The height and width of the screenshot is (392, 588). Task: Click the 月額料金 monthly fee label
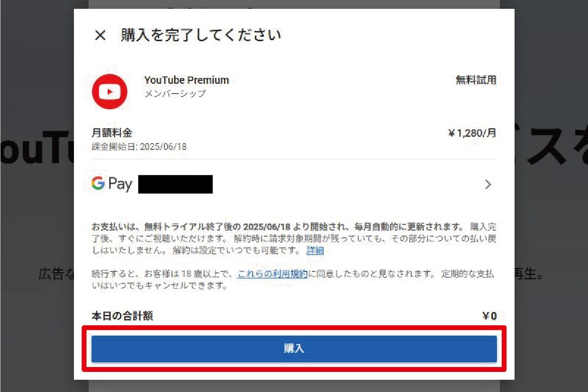112,133
